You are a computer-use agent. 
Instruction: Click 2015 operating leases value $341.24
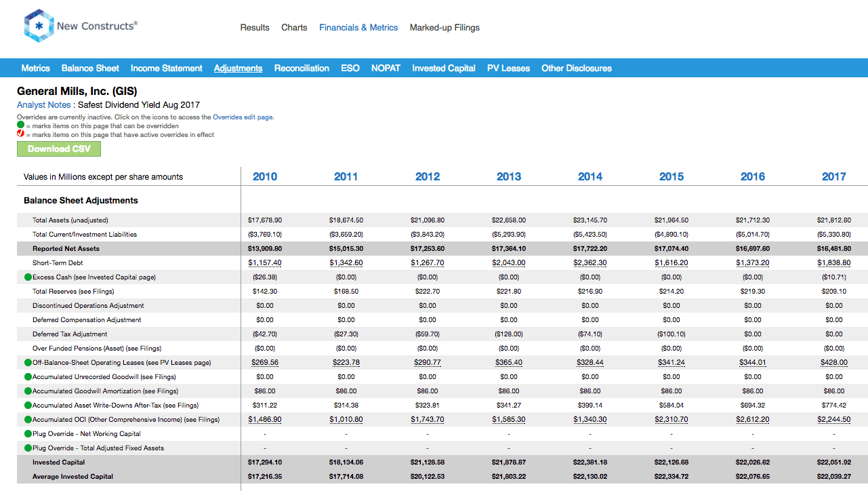[x=671, y=363]
